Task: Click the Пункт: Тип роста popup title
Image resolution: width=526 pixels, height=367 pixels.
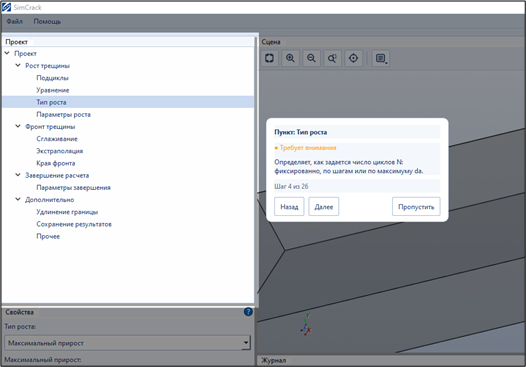Action: tap(301, 132)
